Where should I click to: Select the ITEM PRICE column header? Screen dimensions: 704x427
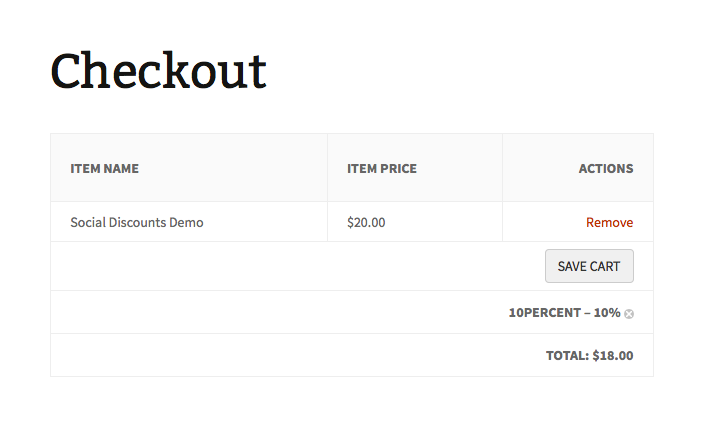click(382, 168)
